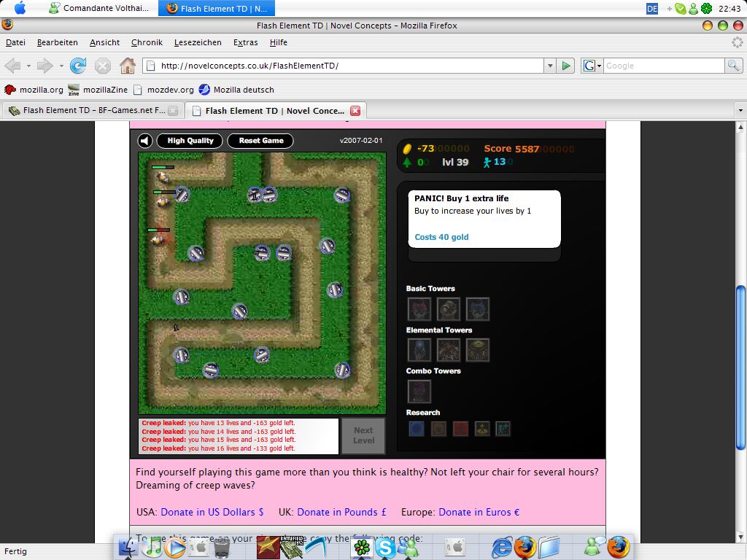Open the Lesezeichen menu
Image resolution: width=747 pixels, height=560 pixels.
click(198, 42)
